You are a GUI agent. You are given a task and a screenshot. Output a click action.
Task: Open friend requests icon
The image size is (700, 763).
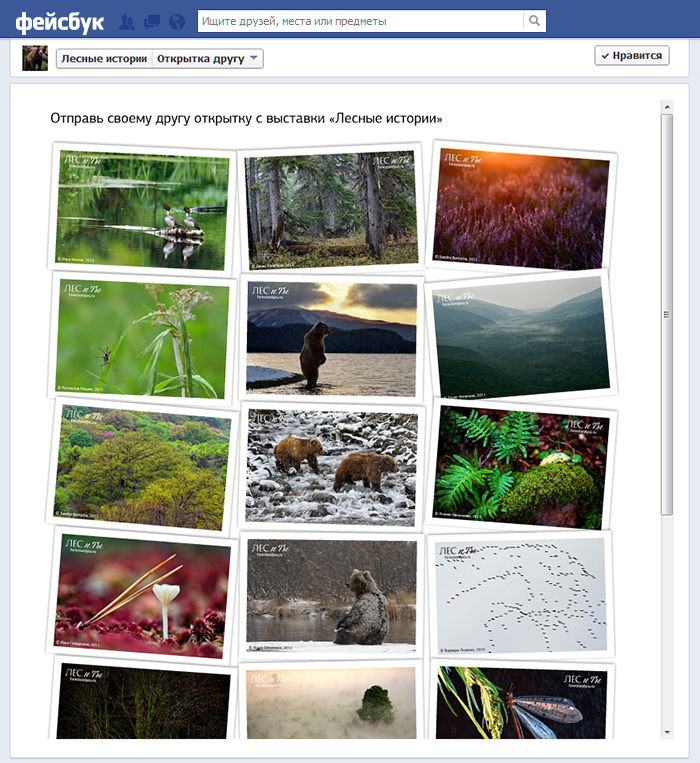(127, 21)
